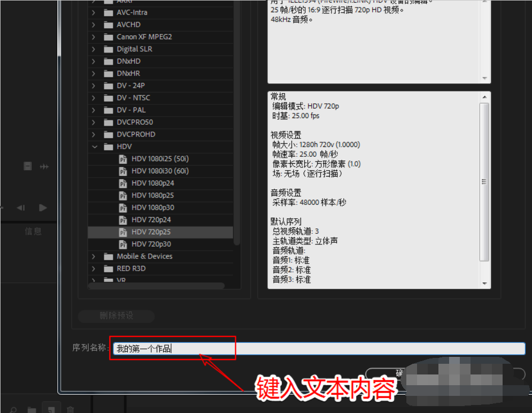This screenshot has height=413, width=532.
Task: Click the settings summary scroll down arrow
Action: click(484, 284)
